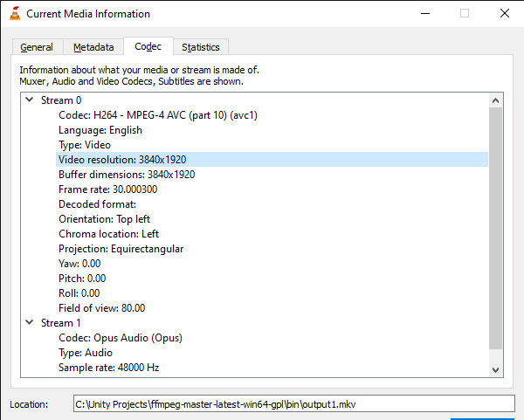Viewport: 524px width, 420px height.
Task: Select the Stream 0 row label
Action: 61,100
